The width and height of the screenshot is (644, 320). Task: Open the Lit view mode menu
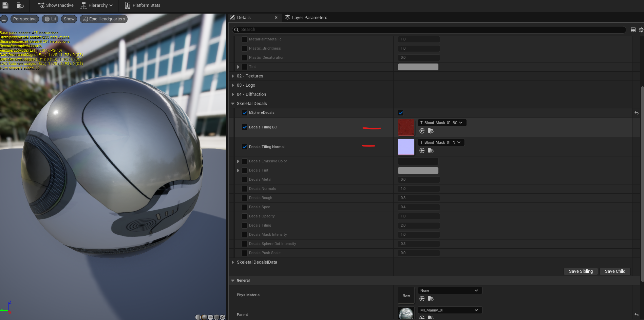50,19
